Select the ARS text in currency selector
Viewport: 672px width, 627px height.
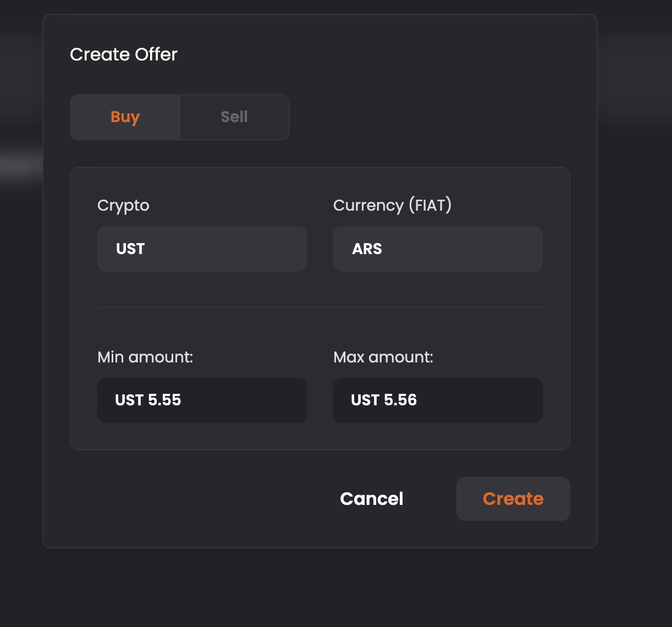[x=367, y=249]
